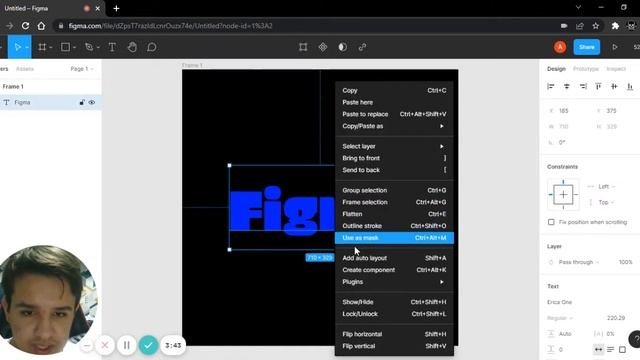Screen dimensions: 640x360
Task: Open Page 1 dropdown
Action: pyautogui.click(x=82, y=69)
